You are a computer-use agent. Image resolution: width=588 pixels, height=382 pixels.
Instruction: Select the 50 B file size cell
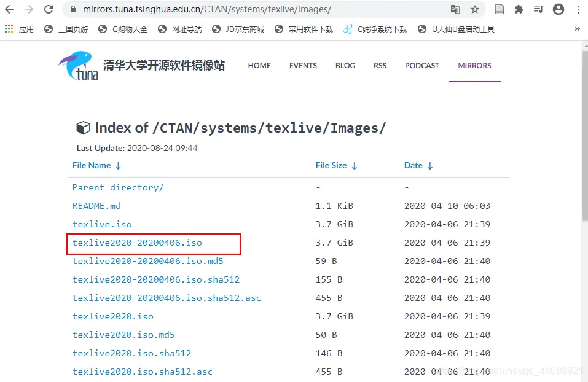tap(326, 334)
